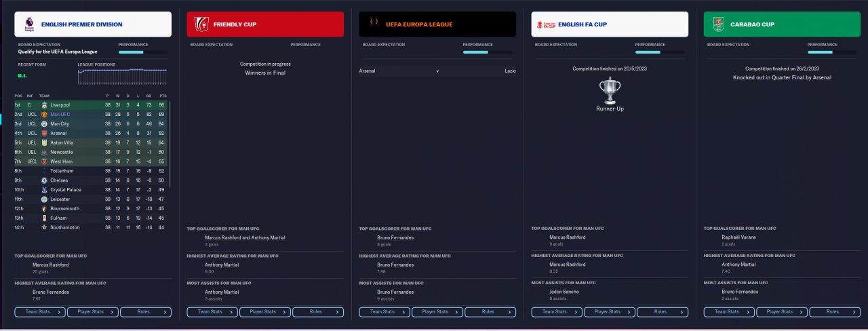Click the Newcastle club badge
The image size is (868, 331).
(x=44, y=152)
